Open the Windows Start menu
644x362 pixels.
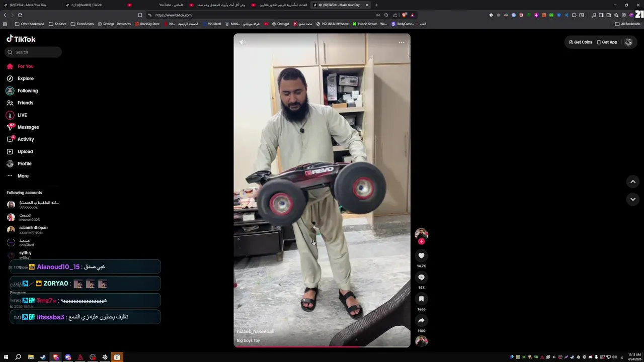point(6,357)
